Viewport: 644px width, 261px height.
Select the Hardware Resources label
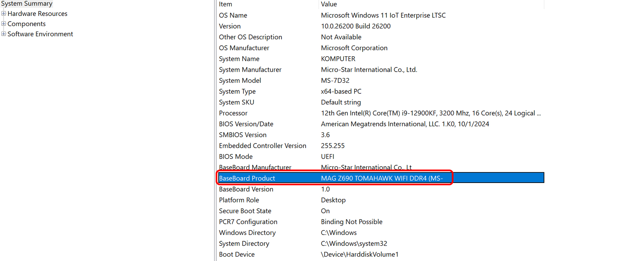[37, 14]
